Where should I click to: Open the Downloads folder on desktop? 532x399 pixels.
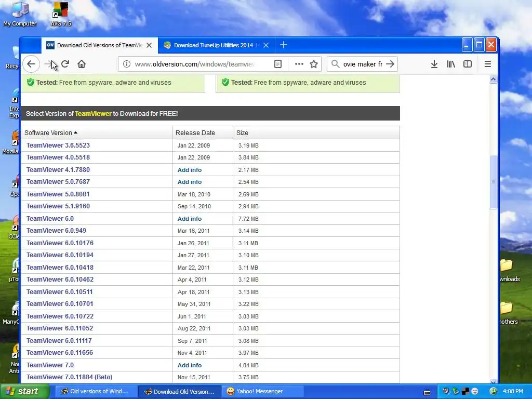[x=509, y=270]
